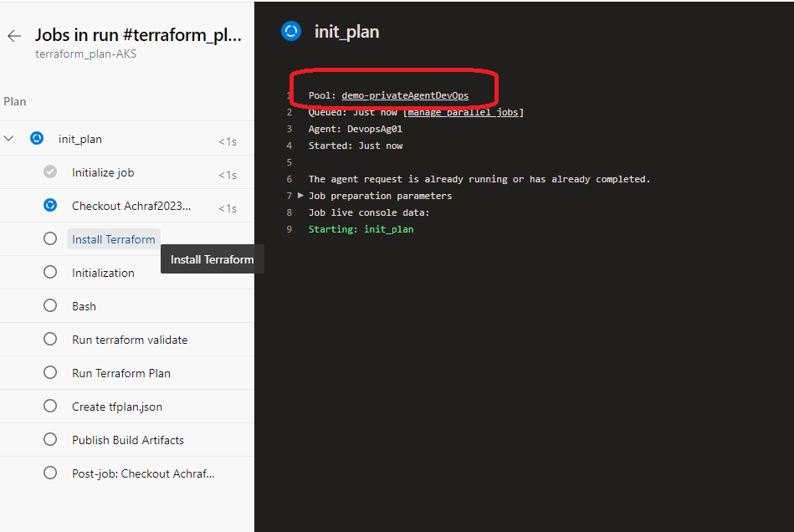Click the init_plan running status icon in sidebar
The width and height of the screenshot is (794, 532).
(x=37, y=139)
